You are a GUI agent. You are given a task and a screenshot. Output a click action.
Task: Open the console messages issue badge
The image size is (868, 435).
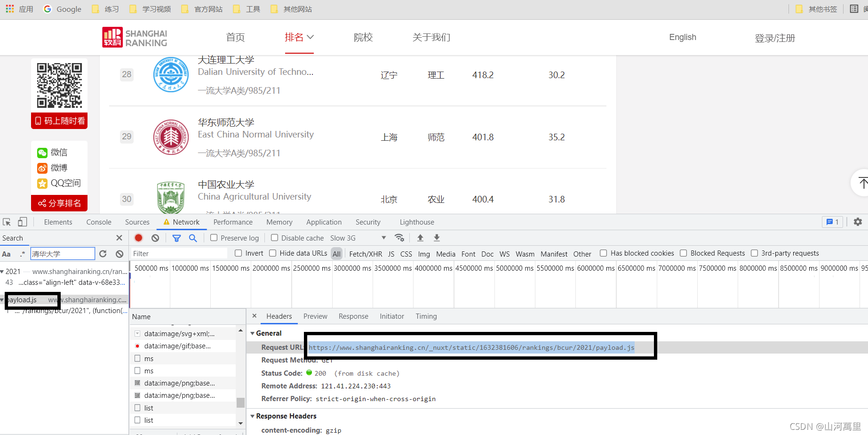(832, 222)
